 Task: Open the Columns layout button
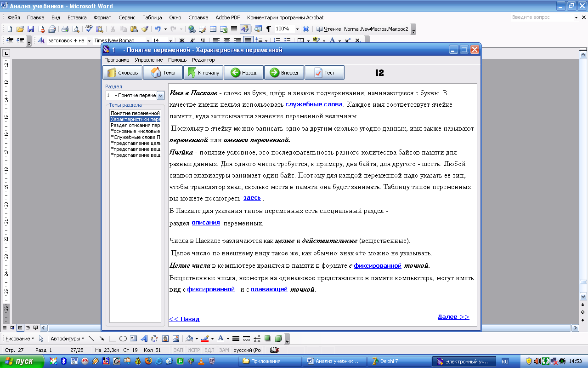click(234, 29)
